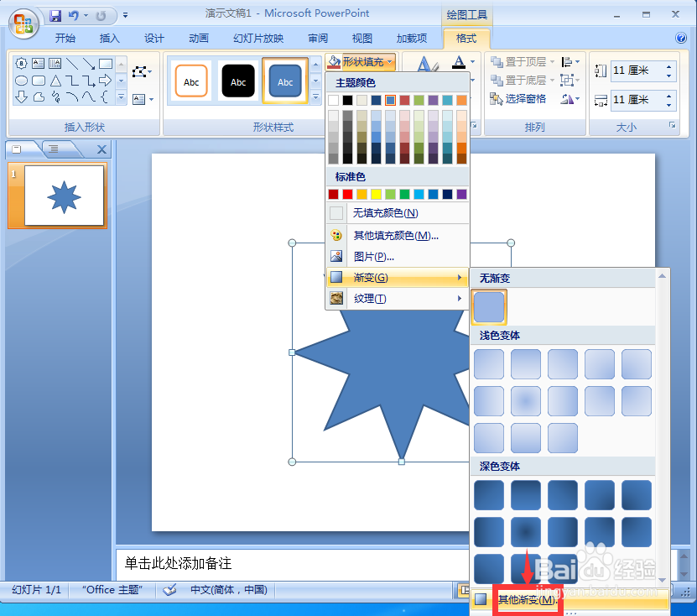Pick the isosceles triangle shape
697x616 pixels.
click(x=55, y=81)
